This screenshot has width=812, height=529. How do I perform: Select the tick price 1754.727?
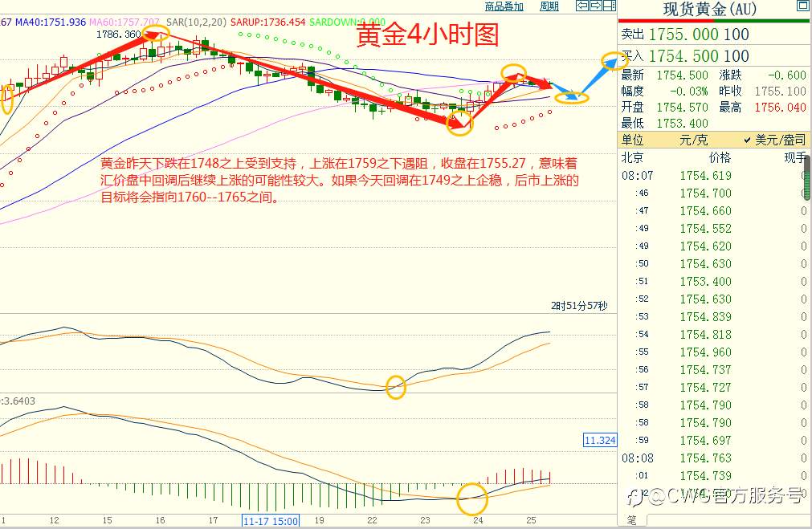pos(705,387)
